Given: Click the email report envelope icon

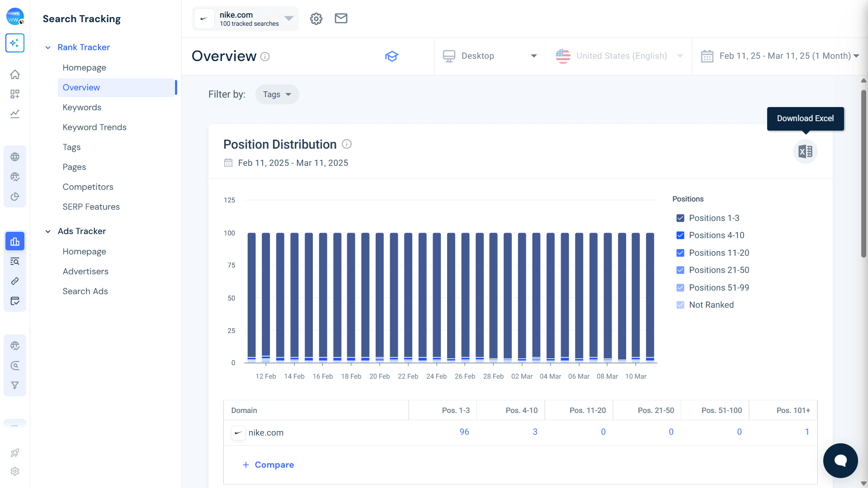Looking at the screenshot, I should tap(341, 19).
